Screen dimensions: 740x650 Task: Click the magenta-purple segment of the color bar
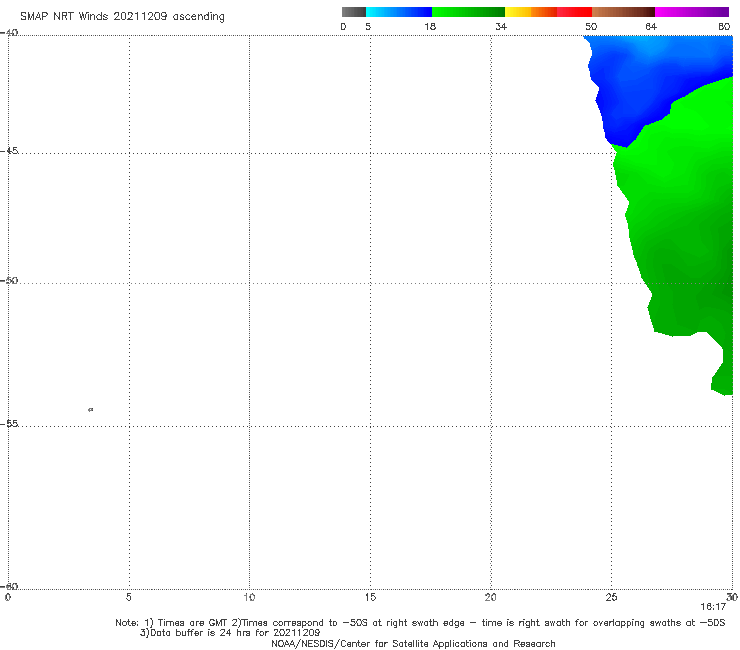692,12
